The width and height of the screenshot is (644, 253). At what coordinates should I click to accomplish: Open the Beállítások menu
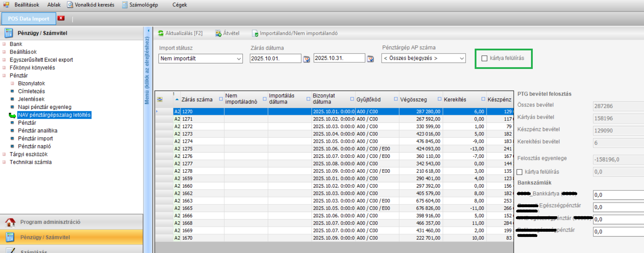[x=27, y=5]
